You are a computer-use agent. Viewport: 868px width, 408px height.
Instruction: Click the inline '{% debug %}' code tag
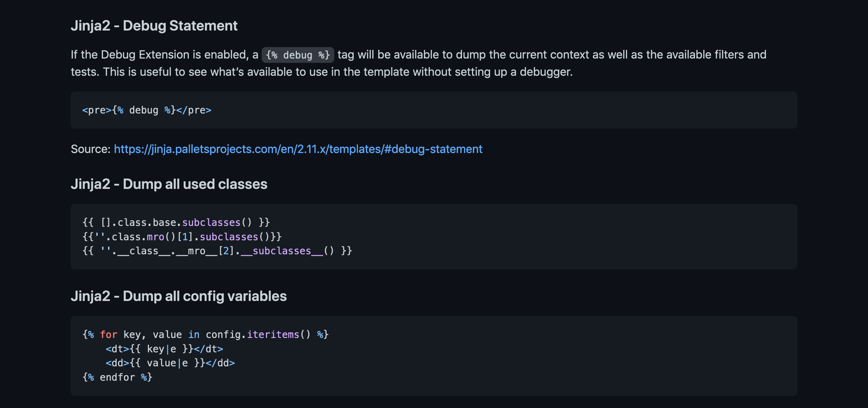298,55
